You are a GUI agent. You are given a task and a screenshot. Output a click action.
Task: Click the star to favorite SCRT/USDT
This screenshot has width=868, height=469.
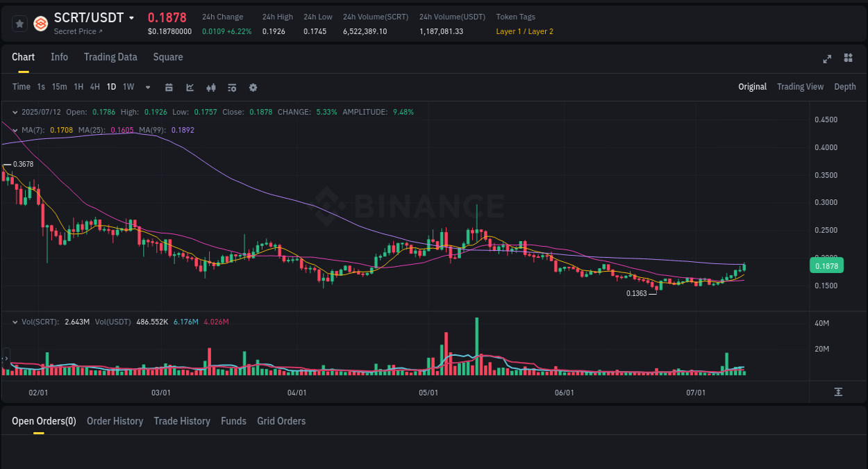(x=19, y=23)
